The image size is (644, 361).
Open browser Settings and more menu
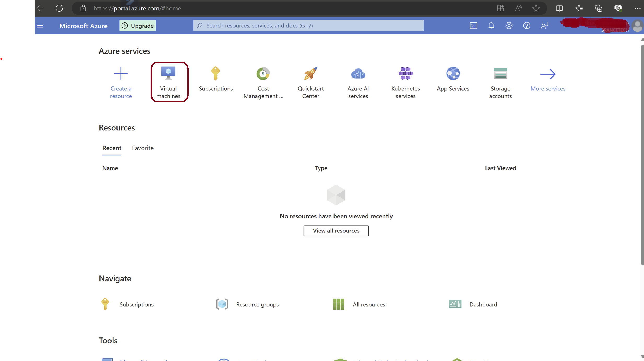pyautogui.click(x=637, y=8)
